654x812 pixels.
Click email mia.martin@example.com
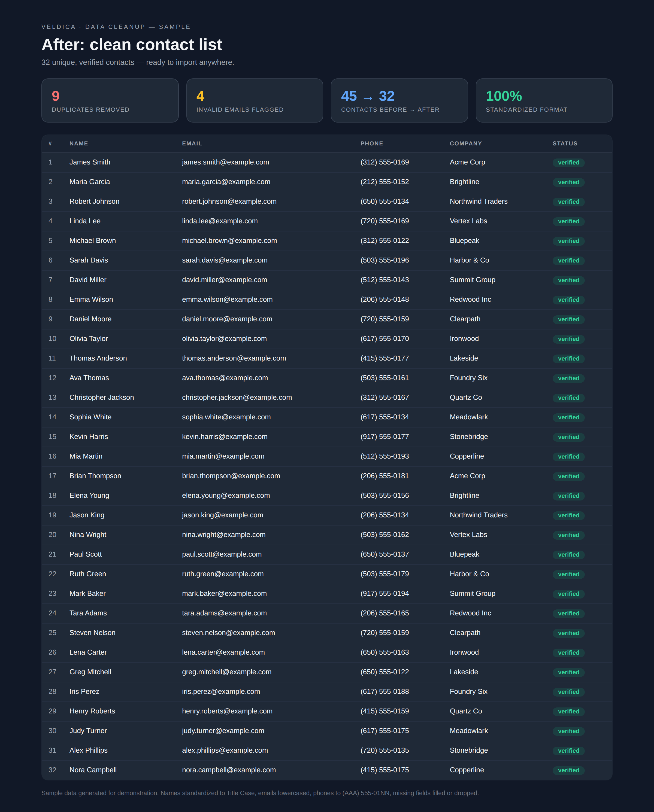223,456
